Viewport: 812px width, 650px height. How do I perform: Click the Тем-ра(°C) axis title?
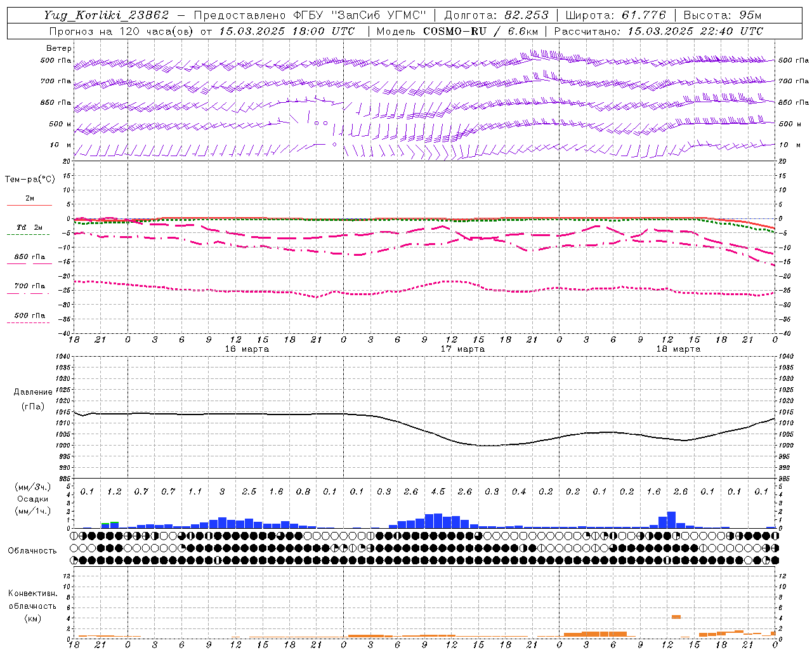pos(30,180)
